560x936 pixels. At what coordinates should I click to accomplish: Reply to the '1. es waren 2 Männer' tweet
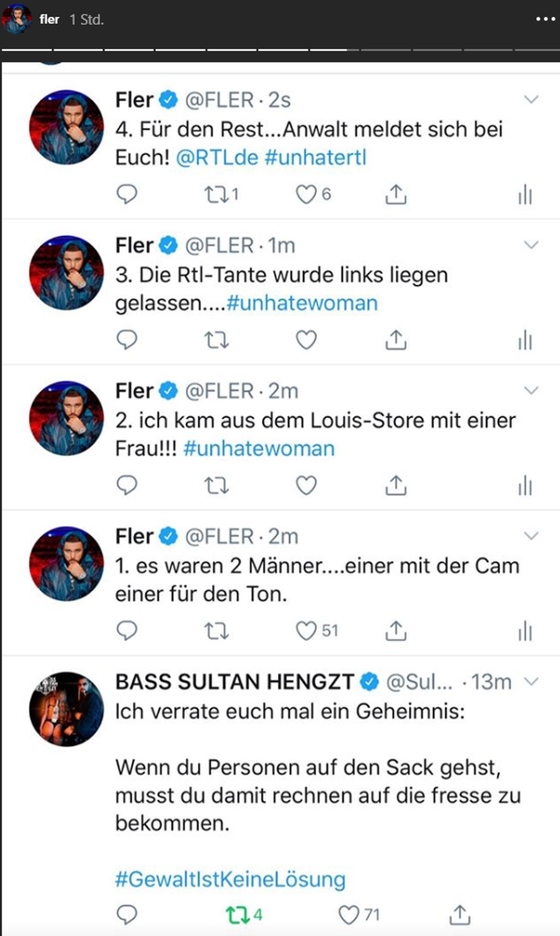(126, 631)
